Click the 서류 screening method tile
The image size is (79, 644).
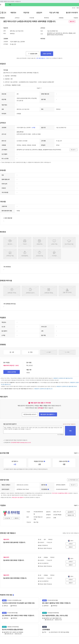coord(12,352)
